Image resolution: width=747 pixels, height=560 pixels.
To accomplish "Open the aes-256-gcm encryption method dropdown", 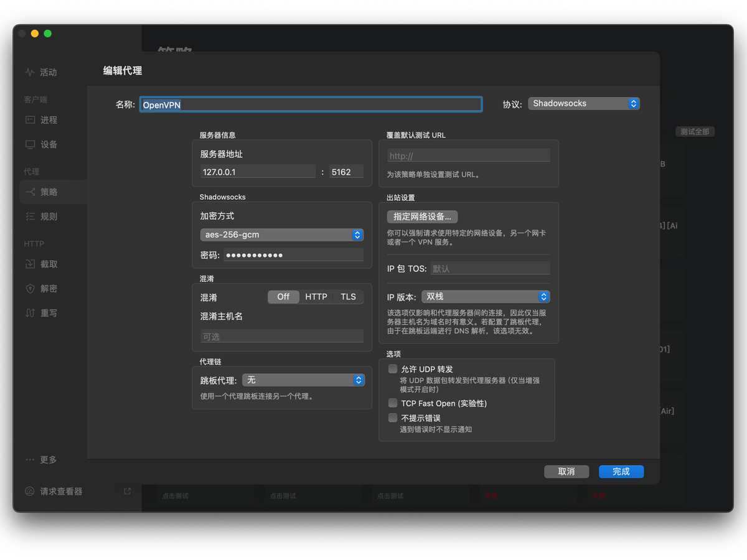I will click(x=282, y=235).
